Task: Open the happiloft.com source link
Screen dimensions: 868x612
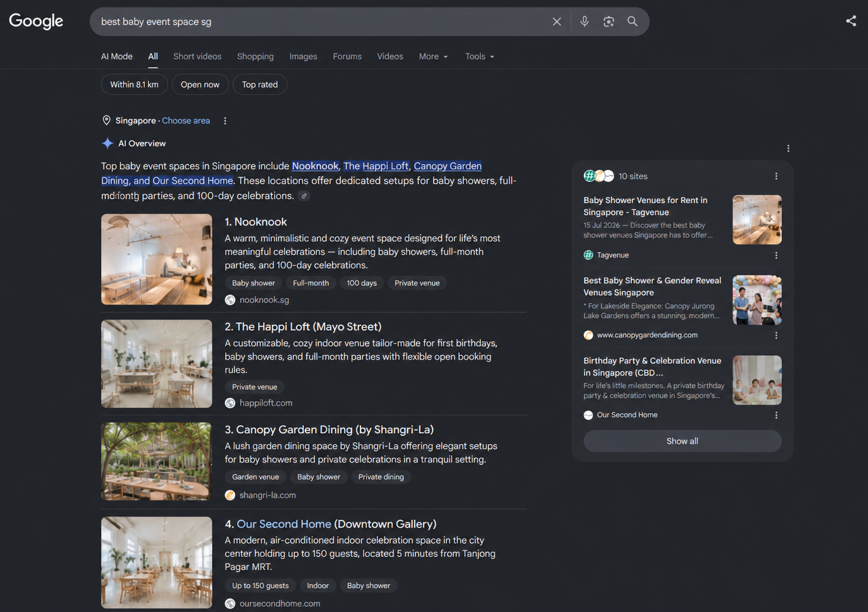Action: (x=266, y=403)
